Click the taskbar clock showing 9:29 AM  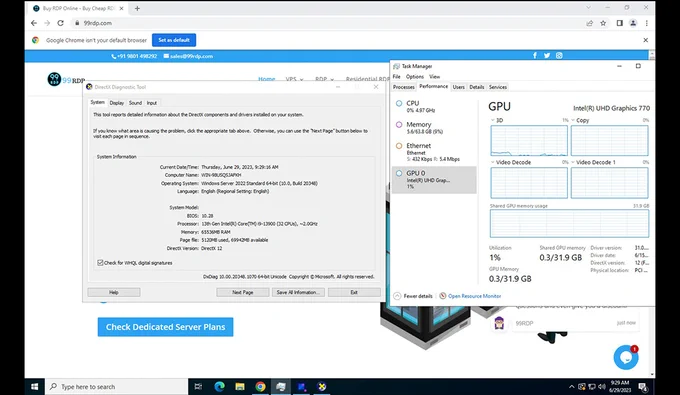pyautogui.click(x=620, y=386)
